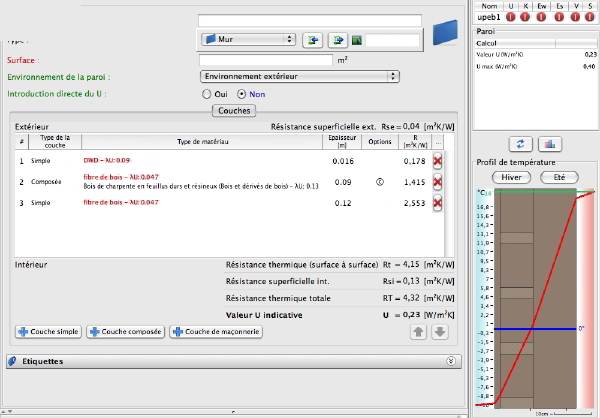The width and height of the screenshot is (600, 418).
Task: Move selected layer down with arrow
Action: 440,332
